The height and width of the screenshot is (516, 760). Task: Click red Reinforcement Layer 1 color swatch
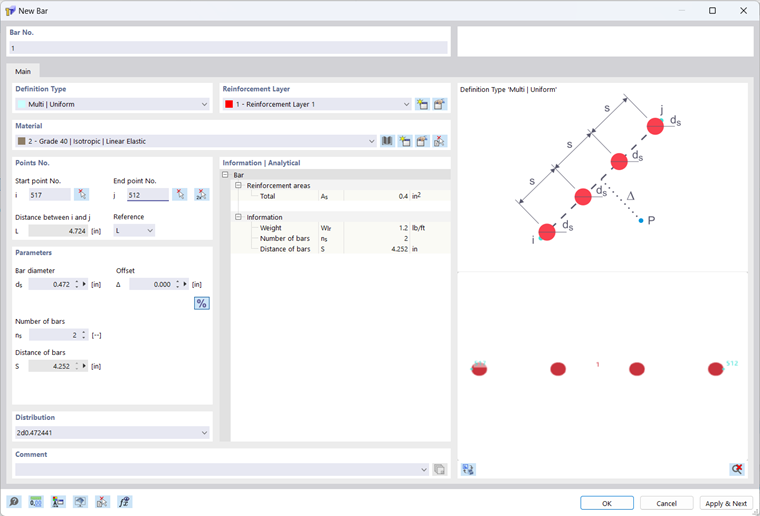pyautogui.click(x=229, y=104)
